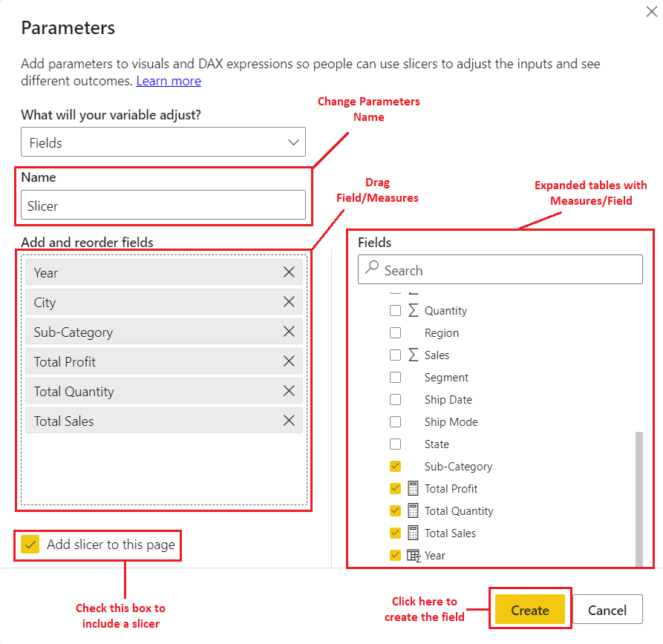
Task: Click the Cancel button
Action: [x=607, y=609]
